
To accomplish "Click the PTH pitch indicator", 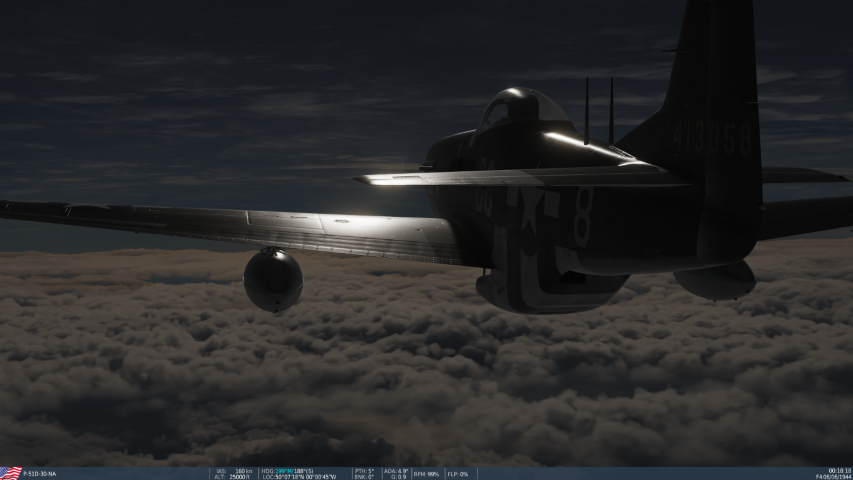I will point(364,470).
